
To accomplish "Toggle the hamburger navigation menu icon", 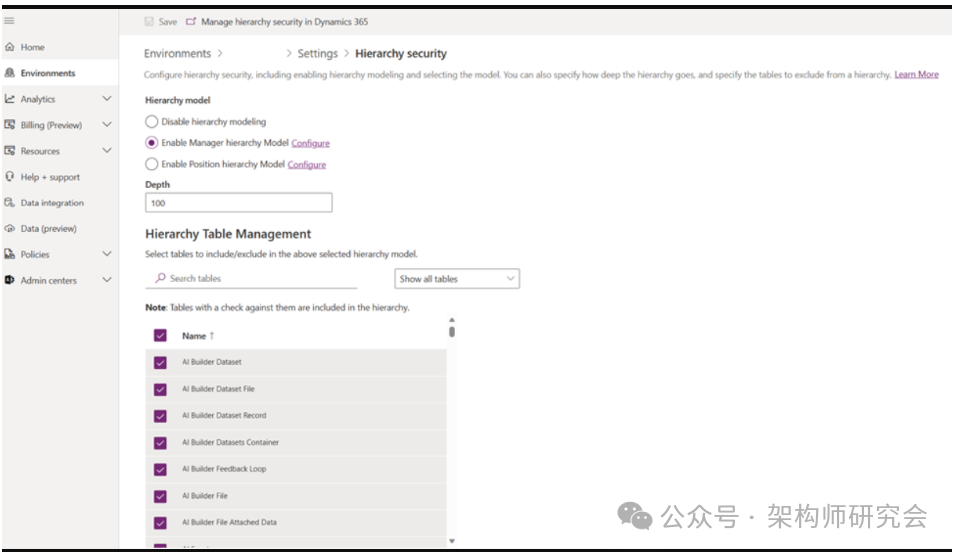I will pyautogui.click(x=9, y=21).
